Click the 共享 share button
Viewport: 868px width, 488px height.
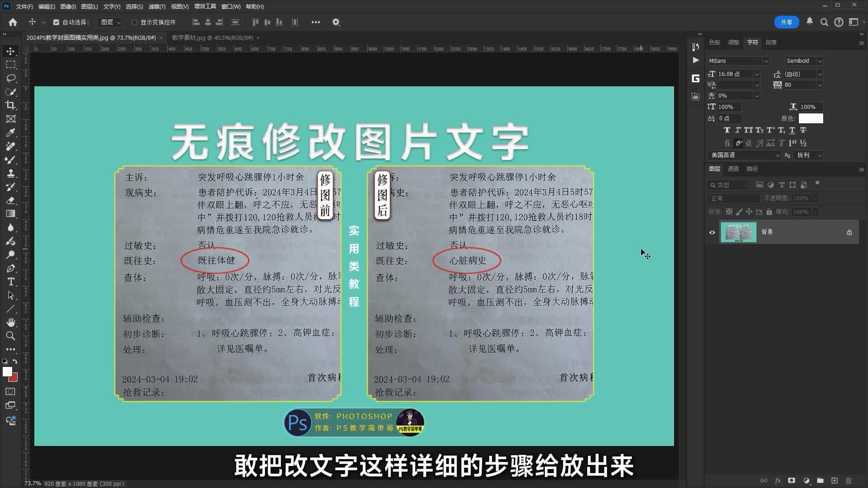787,22
